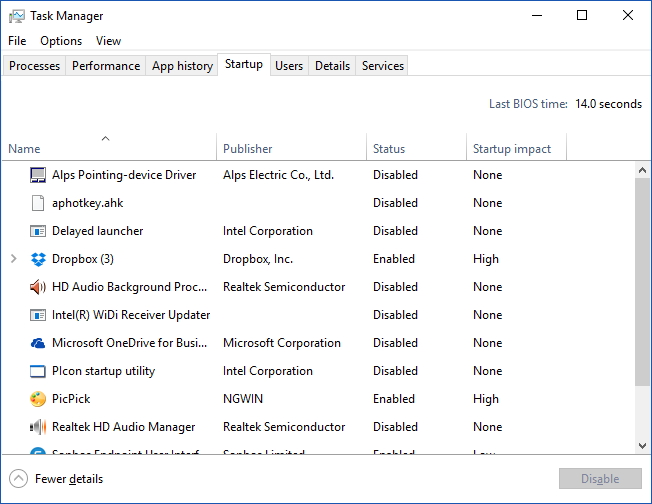Click Intel Corporation publisher of PIcon utility
Viewport: 652px width, 504px height.
267,371
